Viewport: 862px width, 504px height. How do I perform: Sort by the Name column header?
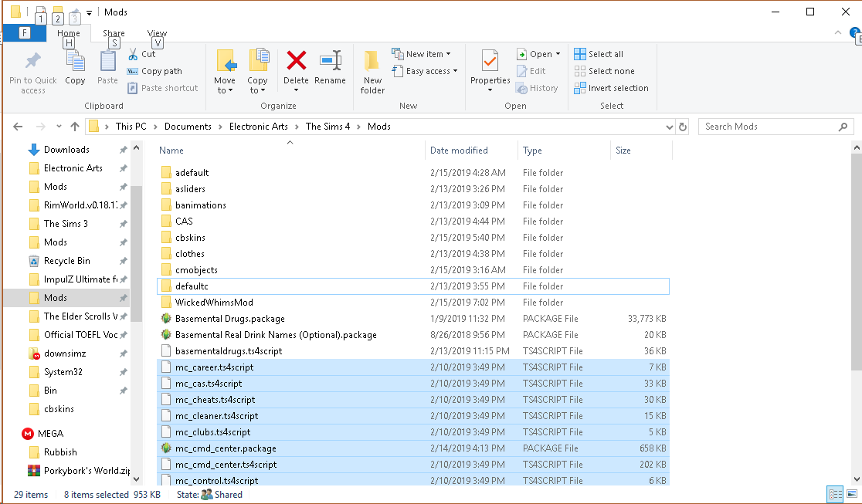tap(291, 151)
